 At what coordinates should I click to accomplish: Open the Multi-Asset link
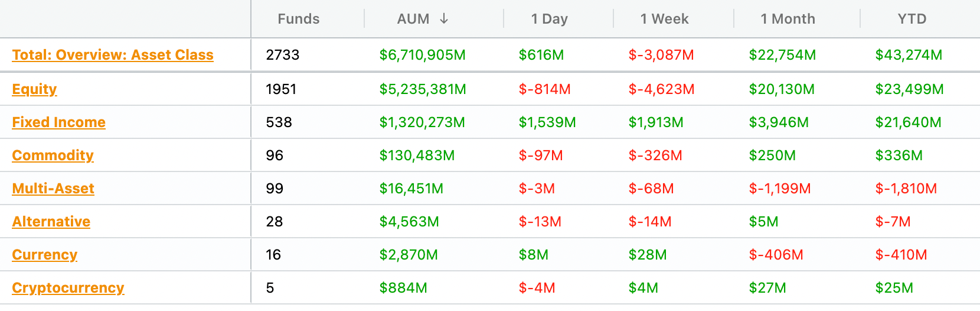click(53, 189)
